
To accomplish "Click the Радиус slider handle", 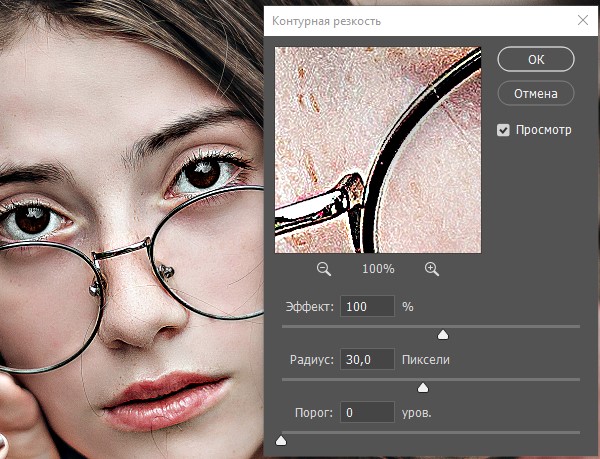I will (x=423, y=387).
